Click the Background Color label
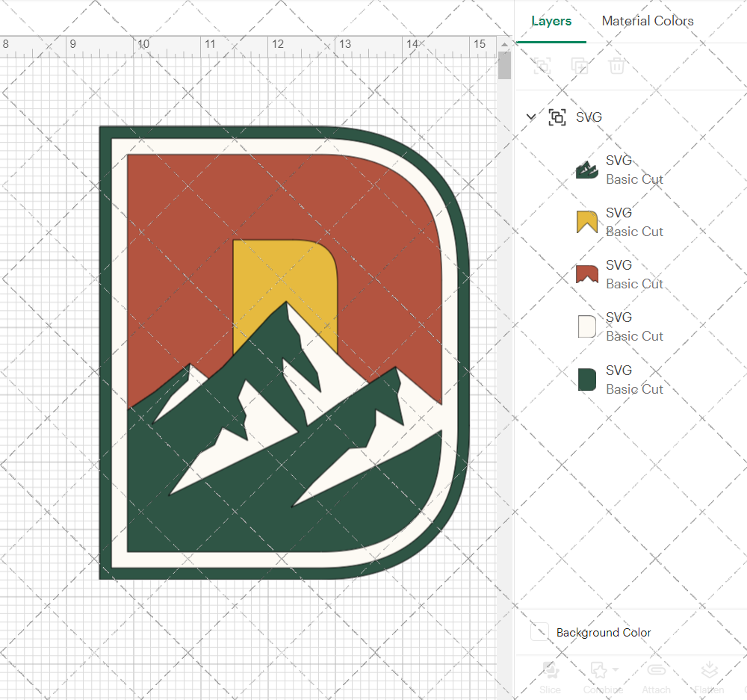747x700 pixels. coord(604,632)
